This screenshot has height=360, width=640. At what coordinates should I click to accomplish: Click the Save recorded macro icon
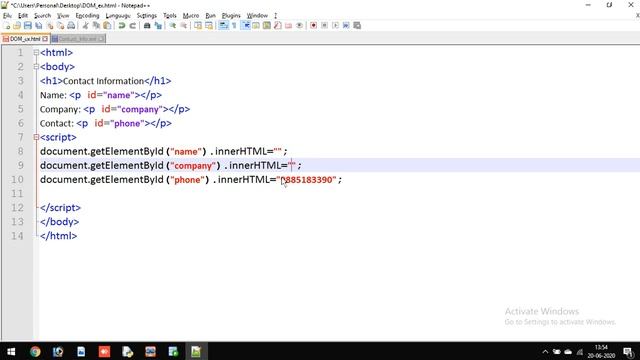(x=357, y=26)
